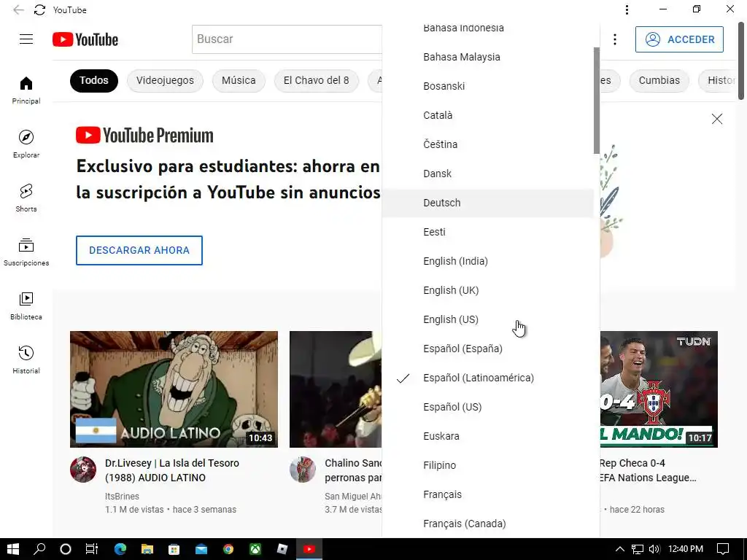Choose Euskara language
Viewport: 747px width, 560px height.
[488, 436]
